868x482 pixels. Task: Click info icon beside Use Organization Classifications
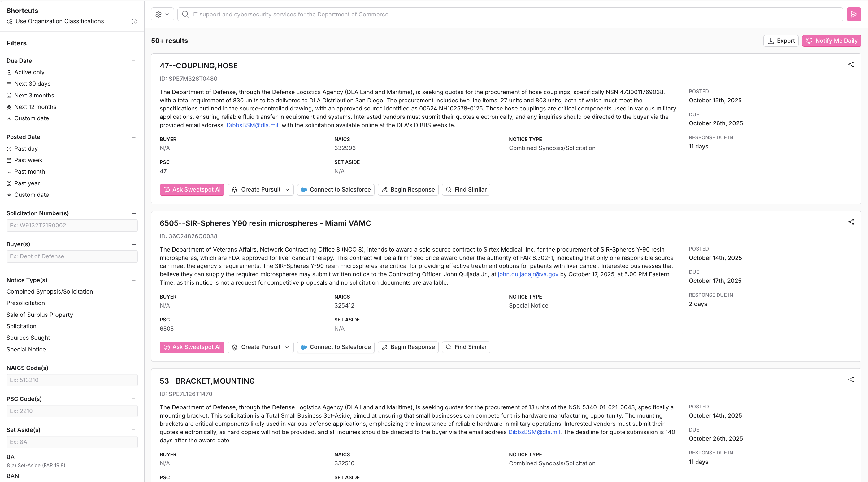pyautogui.click(x=134, y=22)
